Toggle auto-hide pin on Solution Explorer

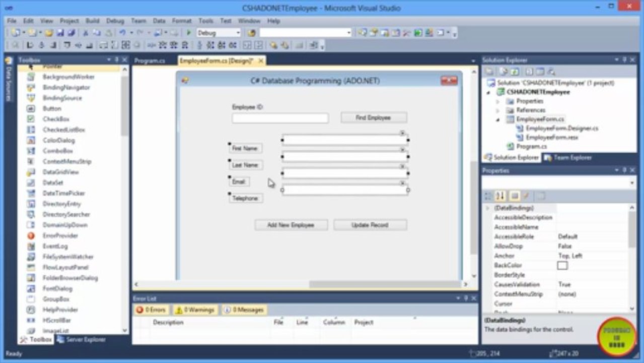click(x=624, y=60)
